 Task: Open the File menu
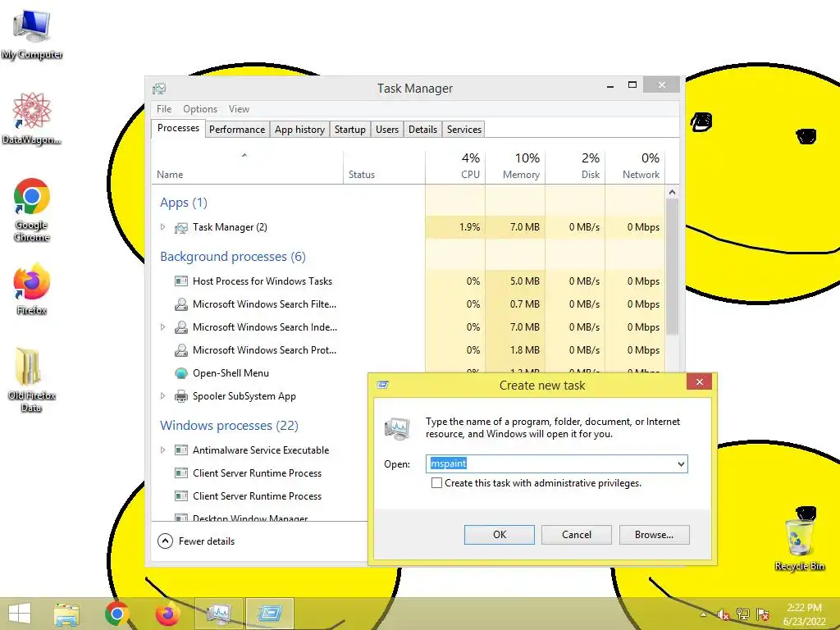pyautogui.click(x=164, y=109)
